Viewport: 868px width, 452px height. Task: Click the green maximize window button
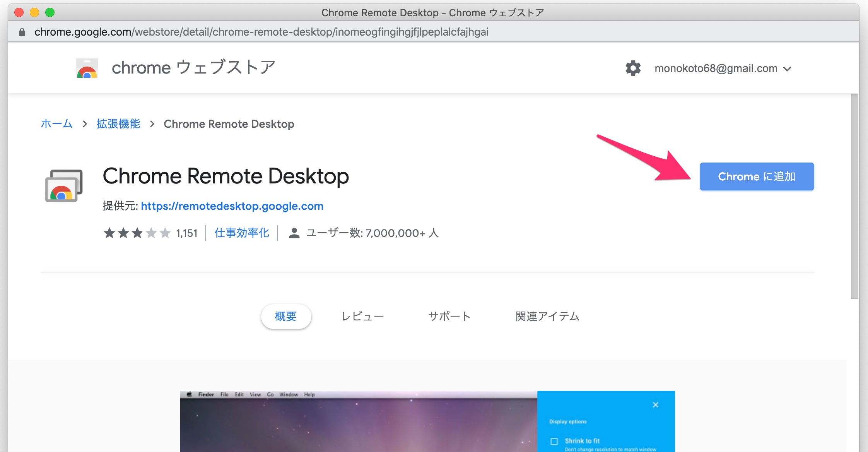click(50, 12)
